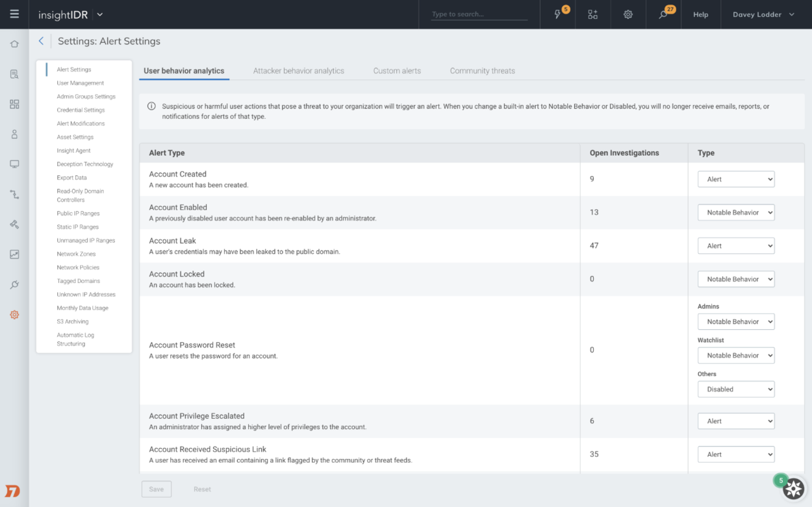The image size is (812, 507).
Task: Open the lightning bolt alerts icon
Action: click(x=557, y=14)
